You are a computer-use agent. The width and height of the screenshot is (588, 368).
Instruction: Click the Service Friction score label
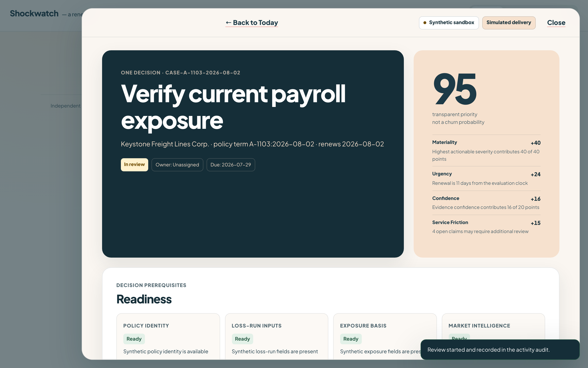[450, 222]
